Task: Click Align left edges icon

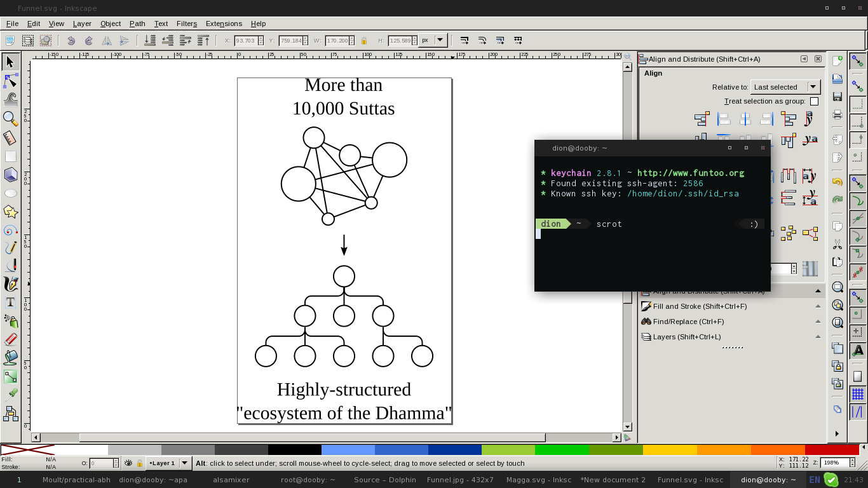Action: click(x=724, y=119)
